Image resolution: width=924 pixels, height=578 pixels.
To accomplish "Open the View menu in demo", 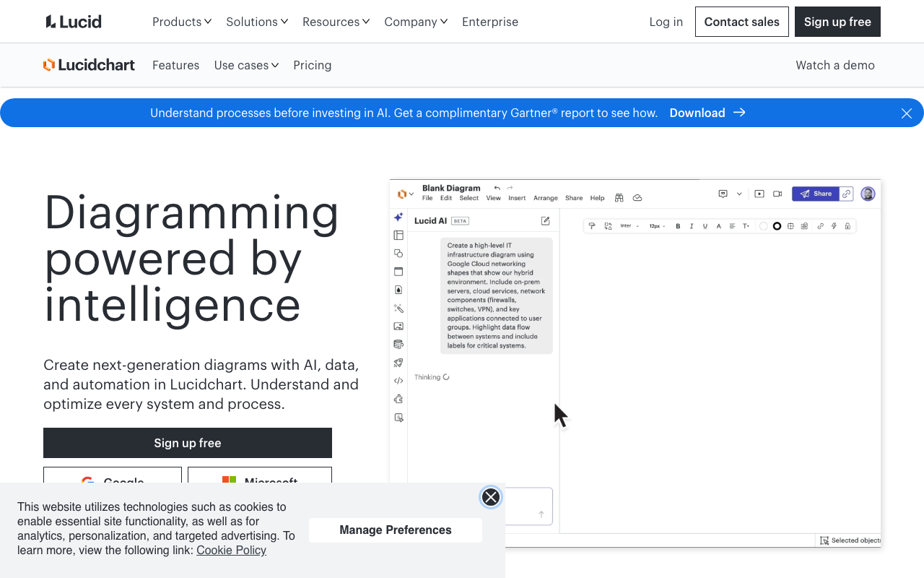I will tap(493, 198).
